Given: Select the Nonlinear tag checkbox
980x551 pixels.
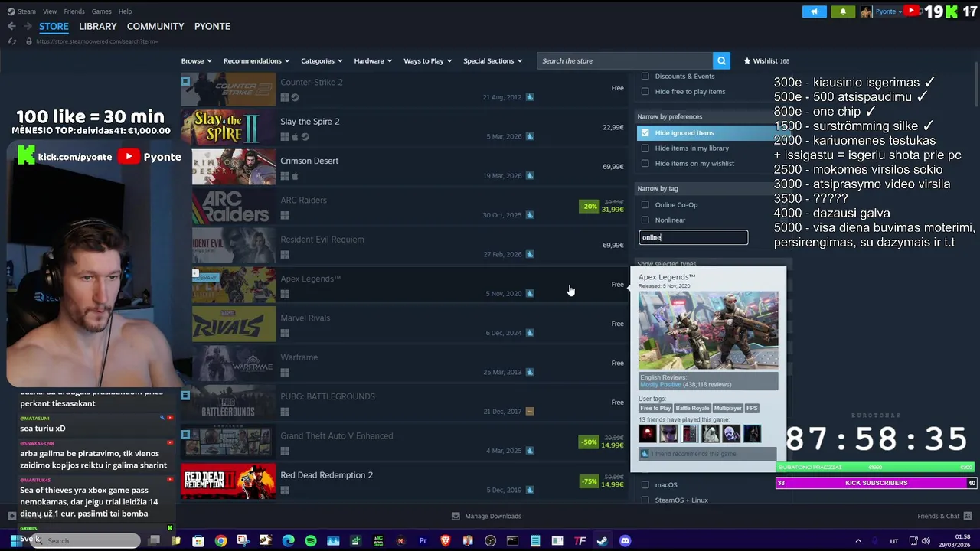Looking at the screenshot, I should (645, 220).
